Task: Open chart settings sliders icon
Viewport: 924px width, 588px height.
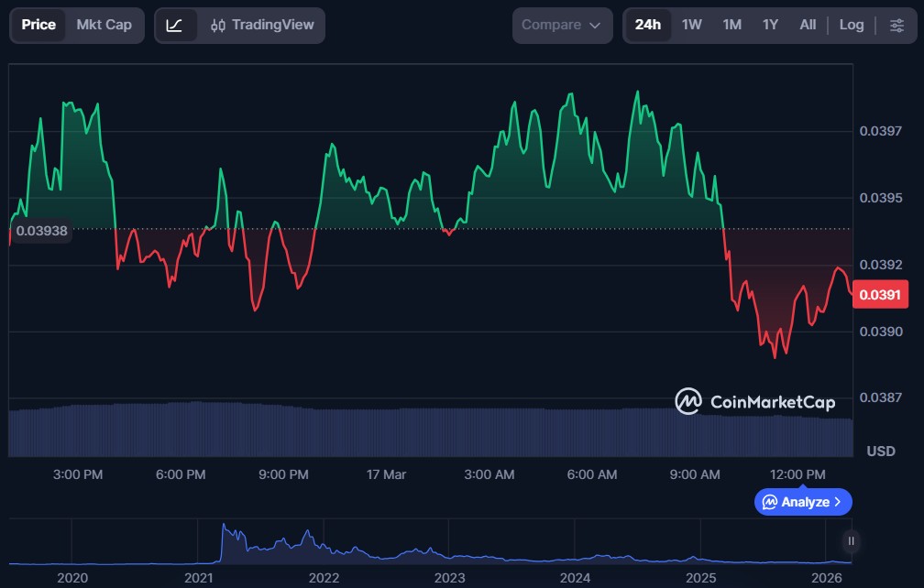Action: (896, 25)
